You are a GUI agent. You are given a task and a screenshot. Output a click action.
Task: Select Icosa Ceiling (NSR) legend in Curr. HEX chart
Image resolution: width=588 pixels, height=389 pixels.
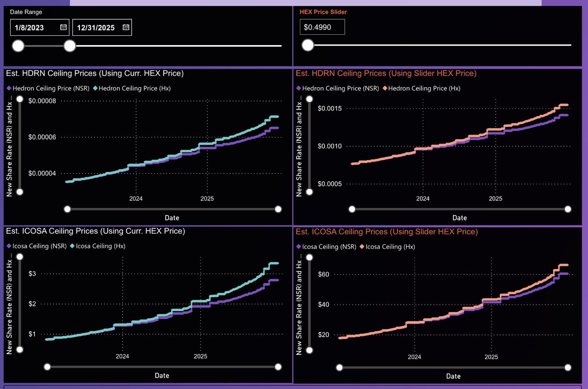[x=36, y=246]
